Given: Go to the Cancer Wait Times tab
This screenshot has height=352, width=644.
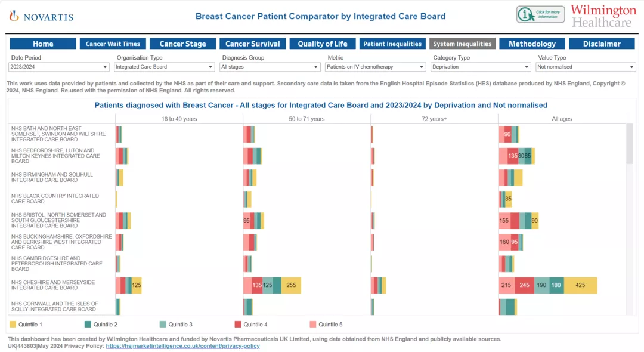Looking at the screenshot, I should click(113, 44).
